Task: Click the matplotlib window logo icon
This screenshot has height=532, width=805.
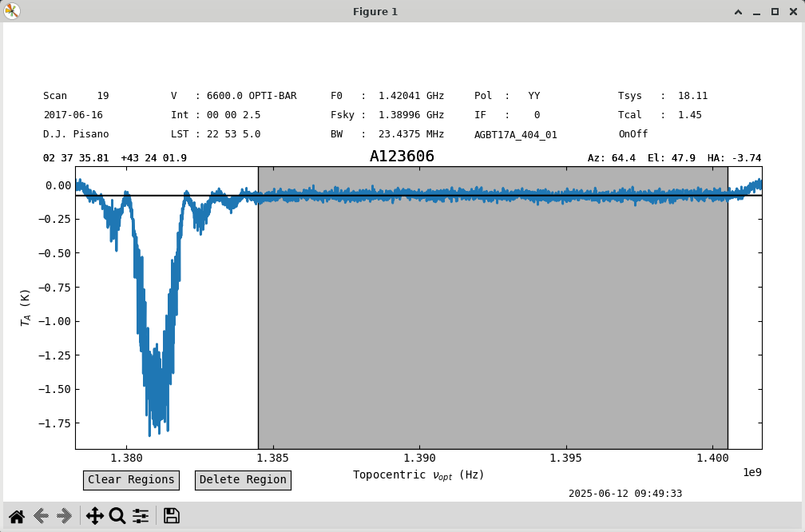Action: pyautogui.click(x=11, y=11)
